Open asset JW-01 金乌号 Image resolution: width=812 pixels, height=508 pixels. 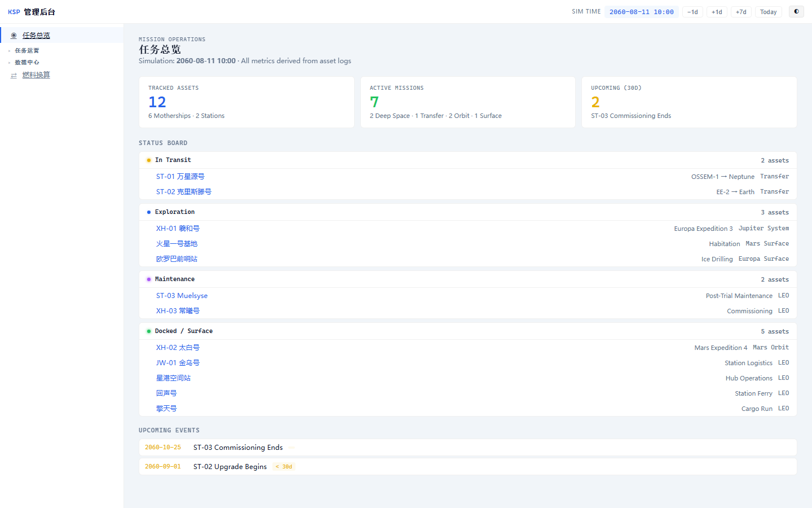coord(178,363)
